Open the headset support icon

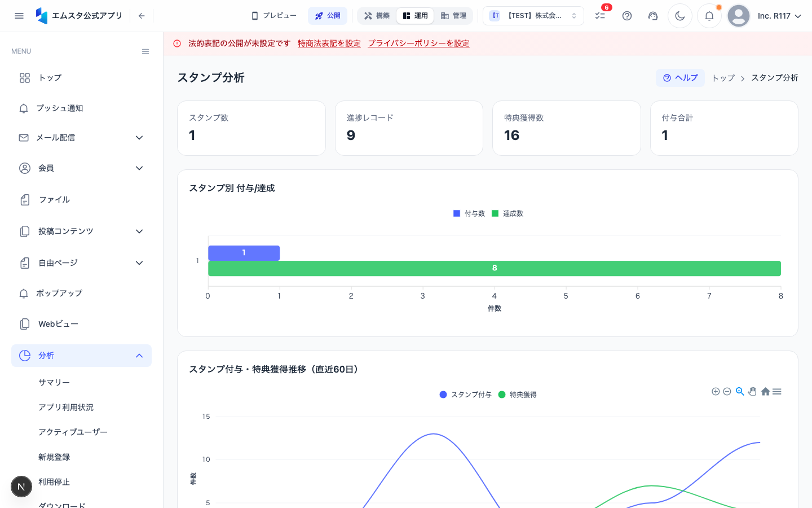tap(653, 16)
